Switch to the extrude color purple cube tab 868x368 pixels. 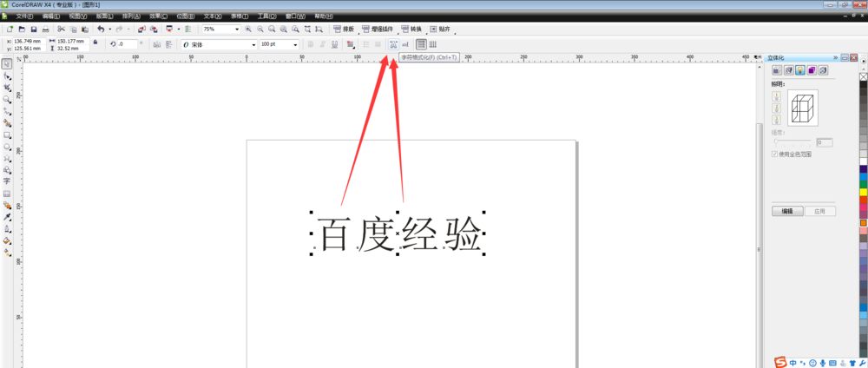click(812, 70)
